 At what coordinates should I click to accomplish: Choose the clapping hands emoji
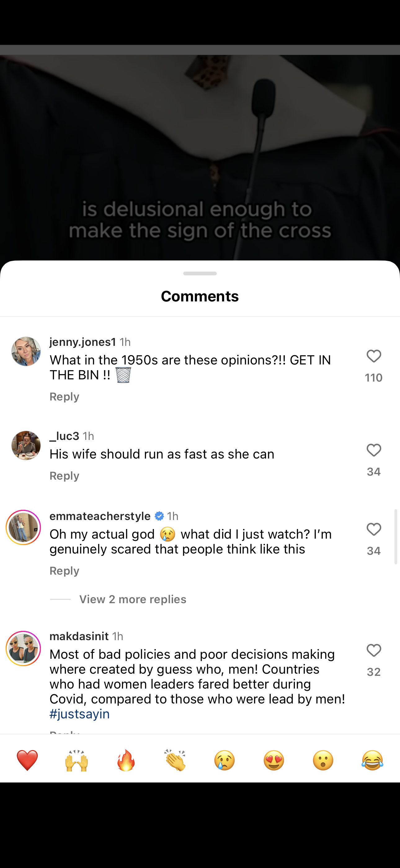(175, 760)
